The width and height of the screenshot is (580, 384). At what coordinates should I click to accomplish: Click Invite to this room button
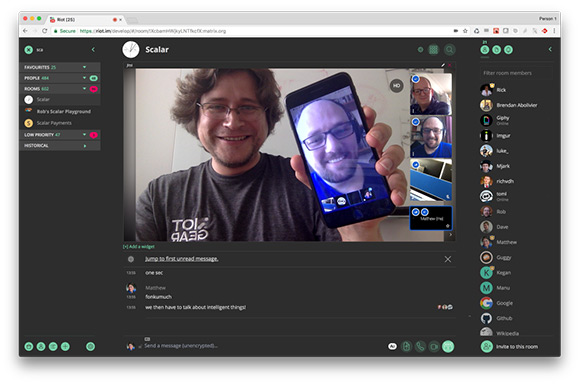(x=509, y=346)
